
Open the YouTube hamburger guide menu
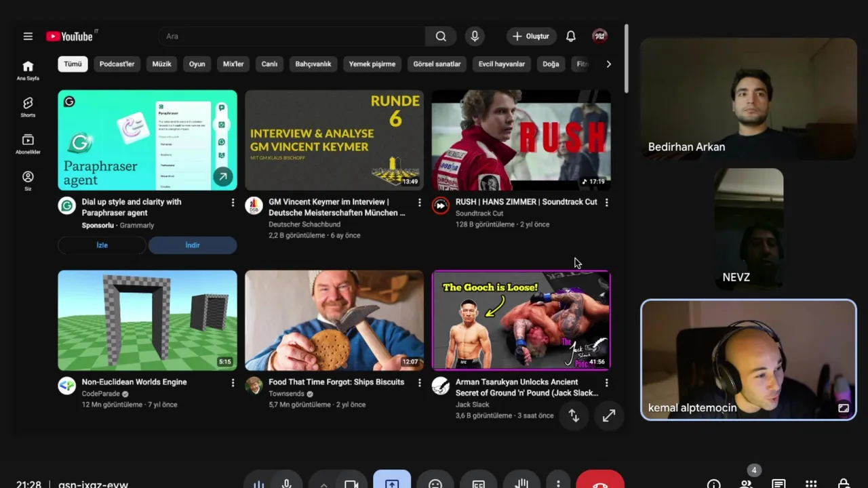point(28,36)
